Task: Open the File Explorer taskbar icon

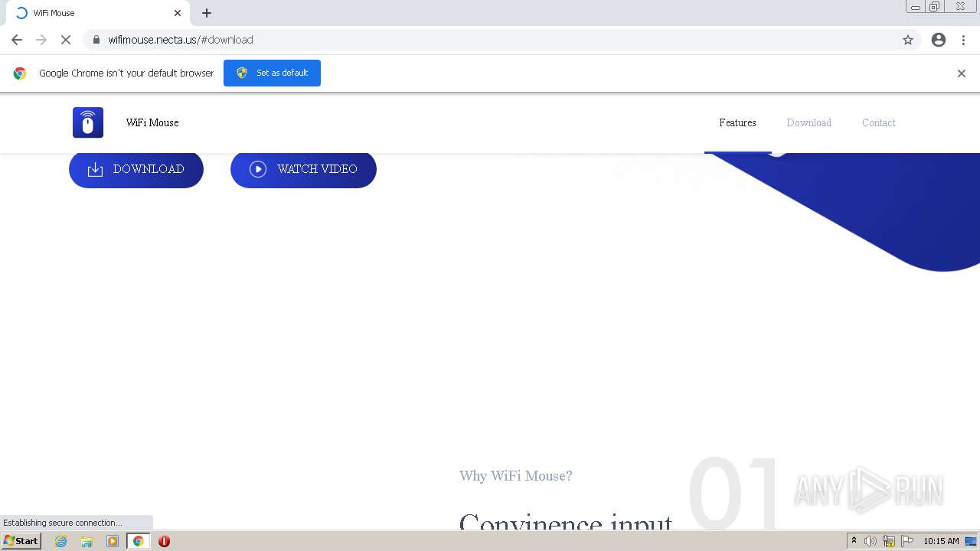Action: pos(87,541)
